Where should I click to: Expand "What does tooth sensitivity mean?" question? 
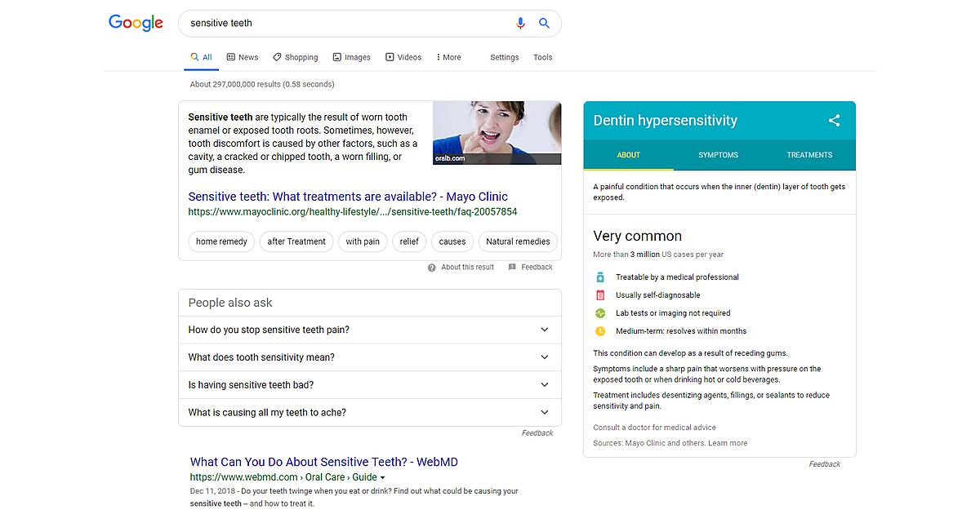(545, 357)
